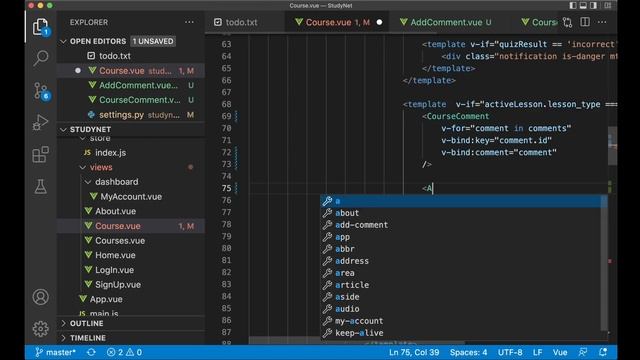Viewport: 640px width, 360px height.
Task: Open editor more actions ellipsis
Action: [602, 22]
